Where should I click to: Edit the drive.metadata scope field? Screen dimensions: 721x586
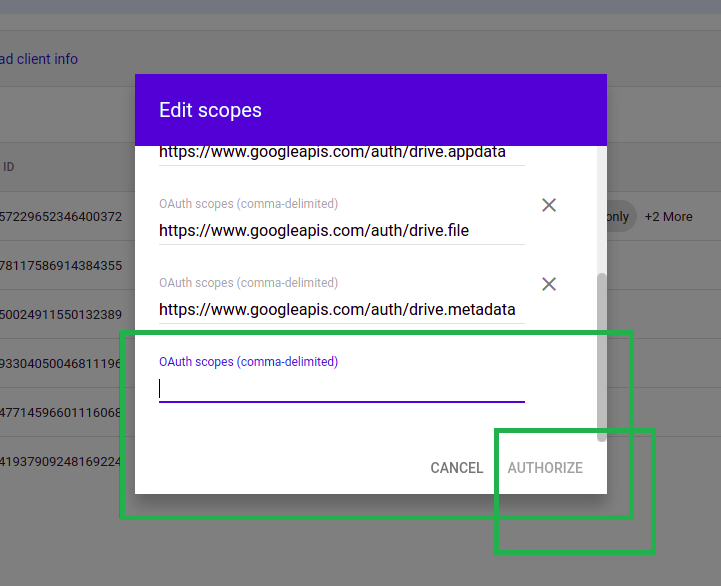coord(342,310)
